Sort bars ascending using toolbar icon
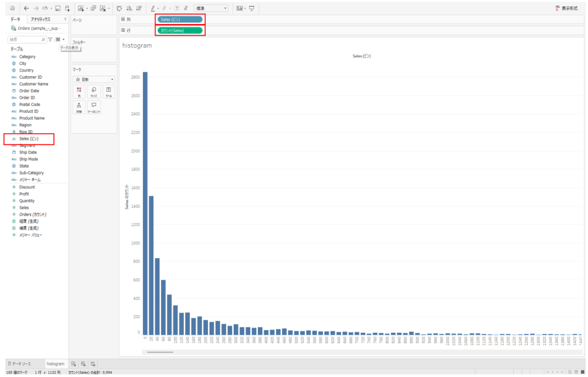This screenshot has height=377, width=588. 128,8
